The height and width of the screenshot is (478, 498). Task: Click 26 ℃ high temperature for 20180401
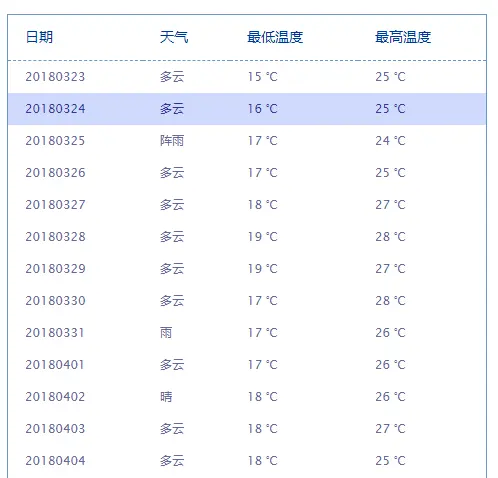pyautogui.click(x=390, y=365)
